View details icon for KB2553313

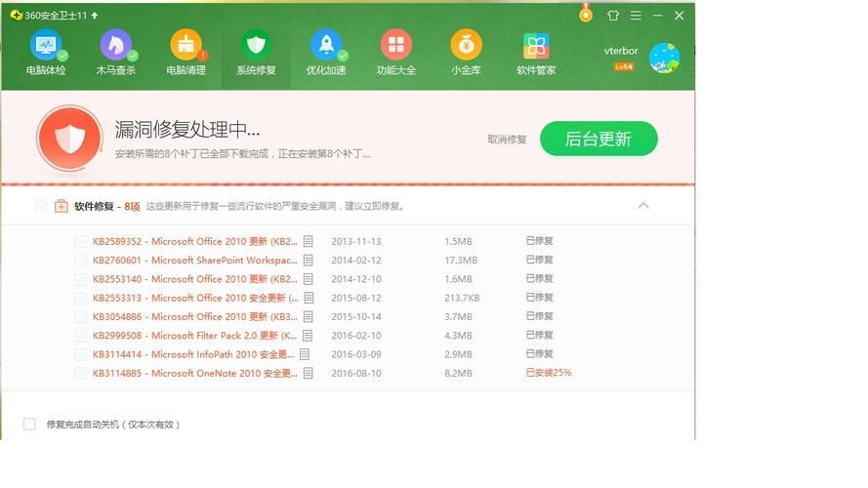click(309, 298)
